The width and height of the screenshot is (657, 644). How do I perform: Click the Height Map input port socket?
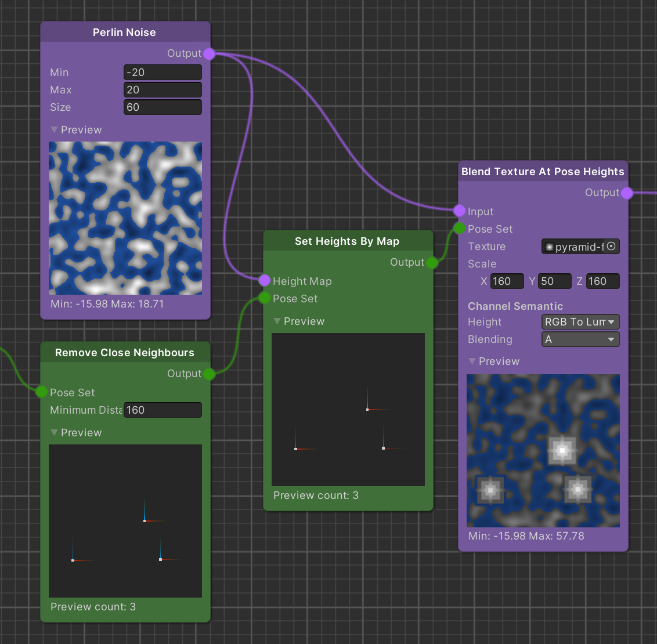click(x=264, y=281)
